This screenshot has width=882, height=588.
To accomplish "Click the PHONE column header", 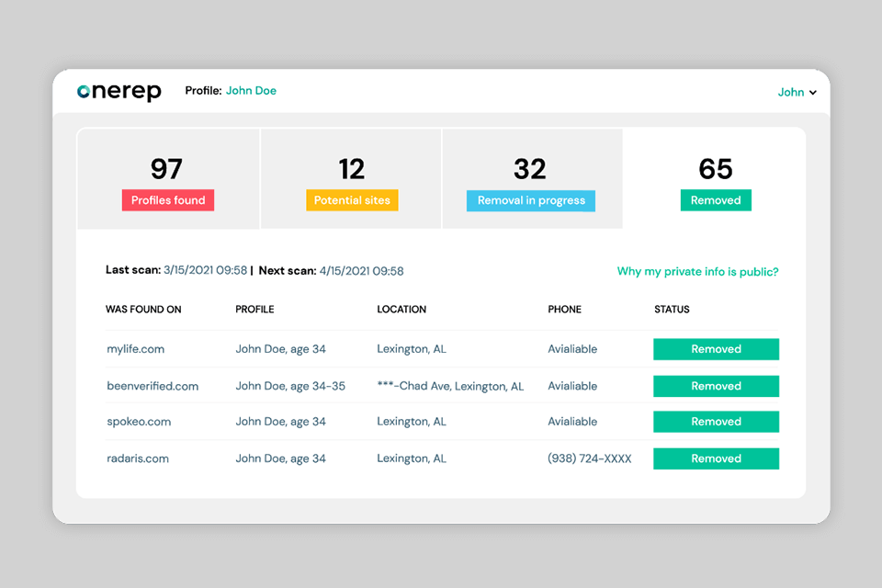I will (x=565, y=310).
